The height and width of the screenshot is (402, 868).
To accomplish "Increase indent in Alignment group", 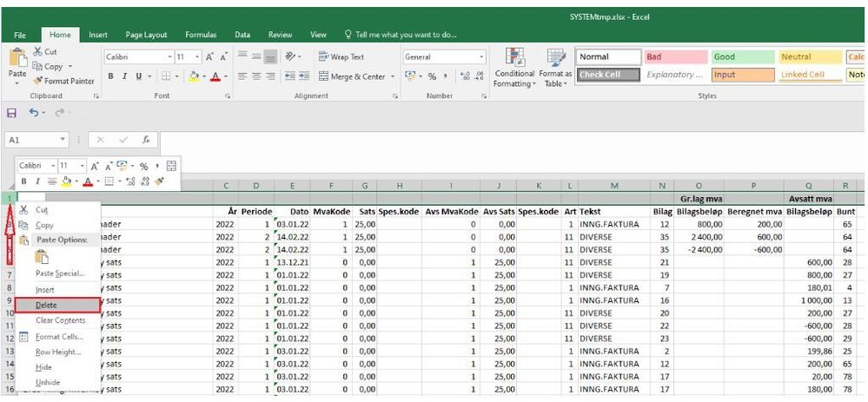I will coord(303,76).
